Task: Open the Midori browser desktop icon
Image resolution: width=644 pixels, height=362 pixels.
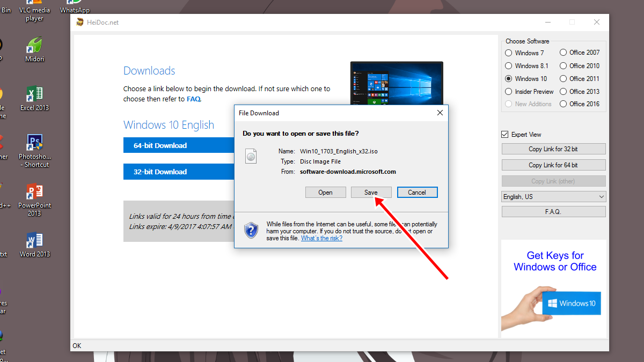Action: point(34,46)
